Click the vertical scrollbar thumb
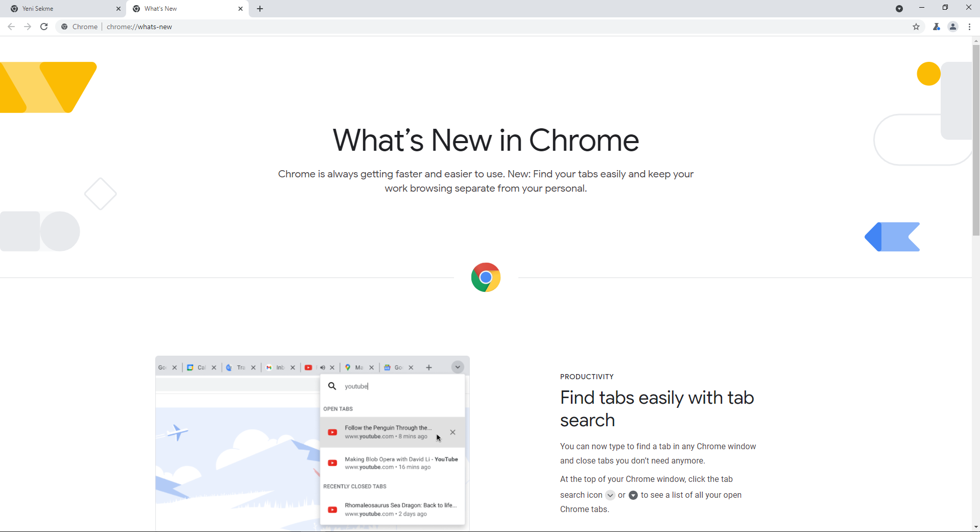This screenshot has width=980, height=532. (x=976, y=140)
